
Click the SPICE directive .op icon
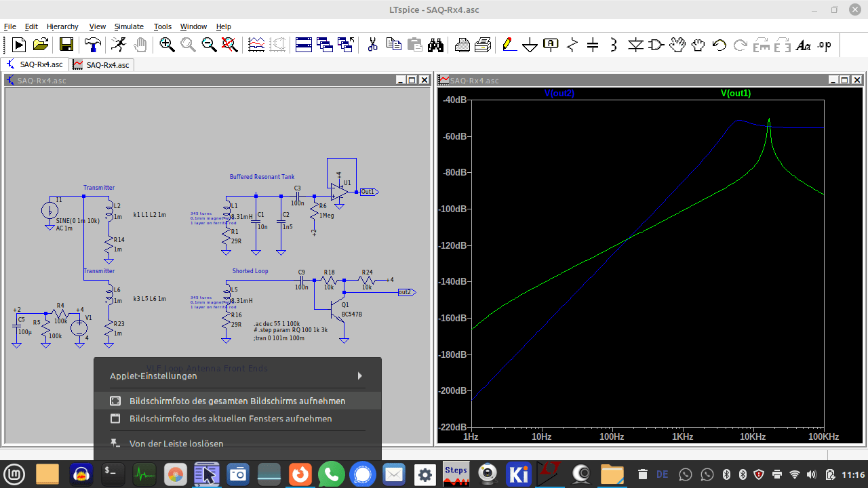[824, 45]
